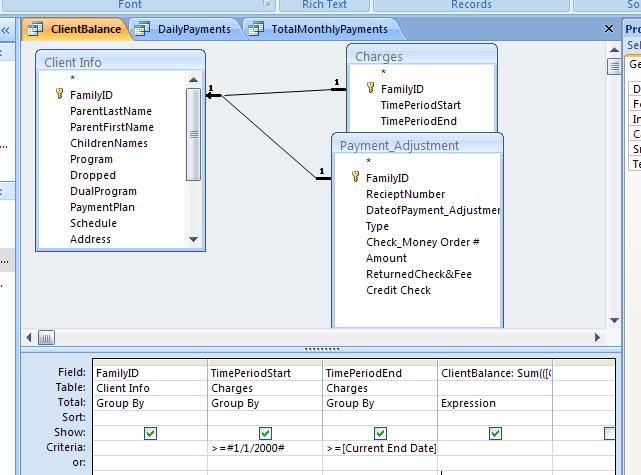This screenshot has width=641, height=475.
Task: Select RecieptNumber field in Payment_Adjustment
Action: 406,194
